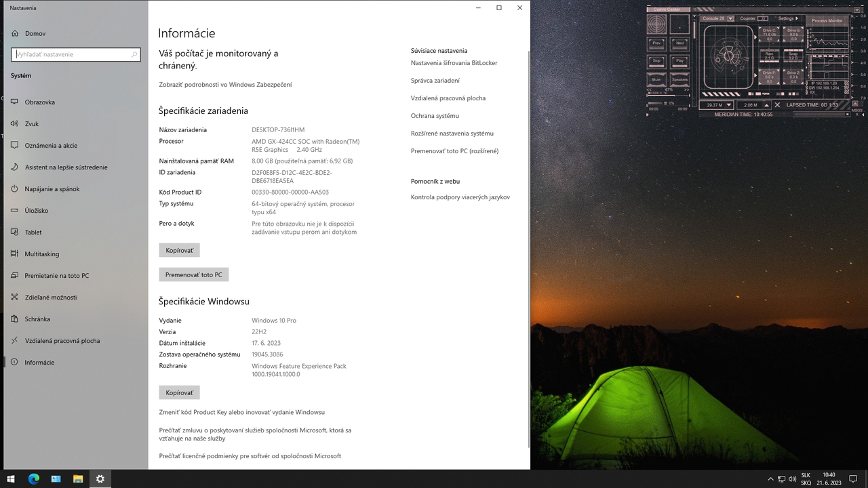Click the Process Monitor header in the widget
868x488 pixels.
827,21
